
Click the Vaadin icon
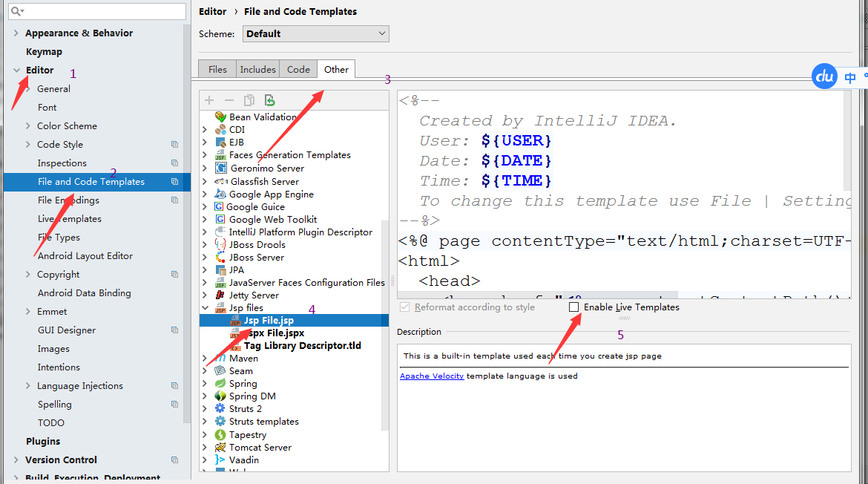220,460
